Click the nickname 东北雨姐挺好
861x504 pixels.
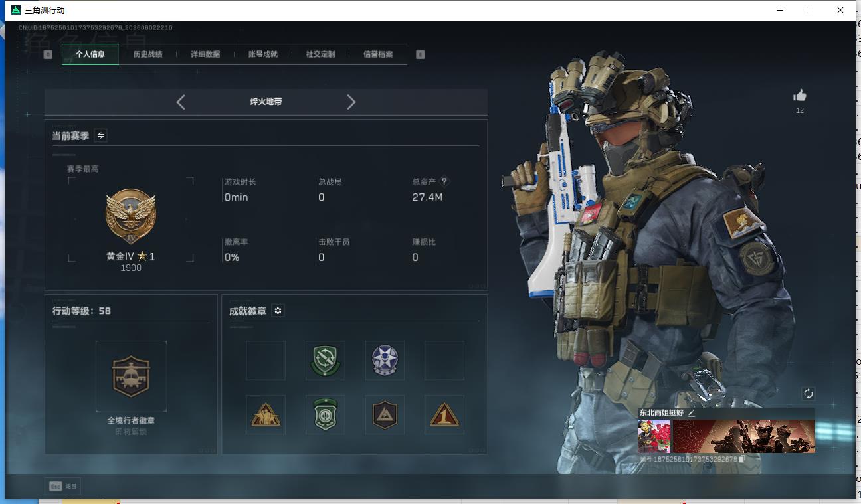tap(662, 412)
